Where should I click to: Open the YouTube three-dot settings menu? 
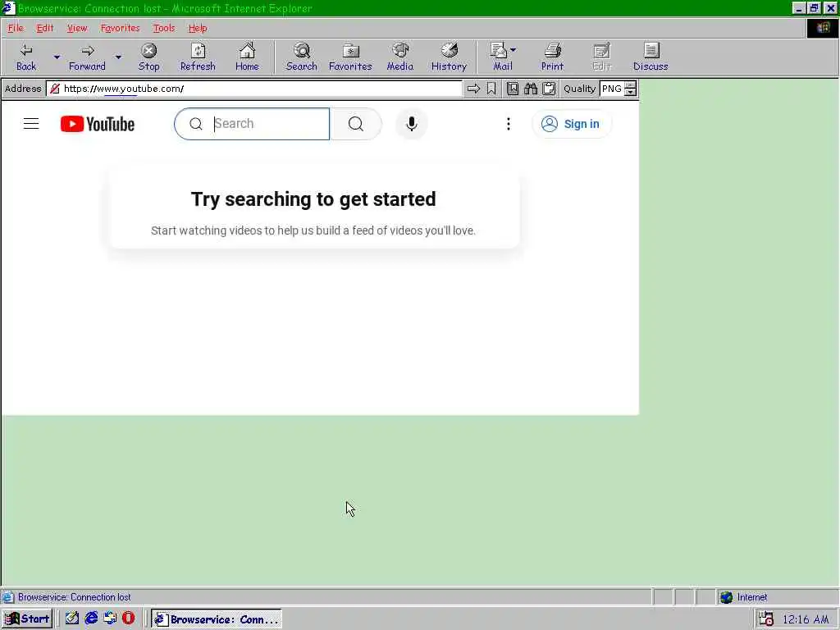509,124
